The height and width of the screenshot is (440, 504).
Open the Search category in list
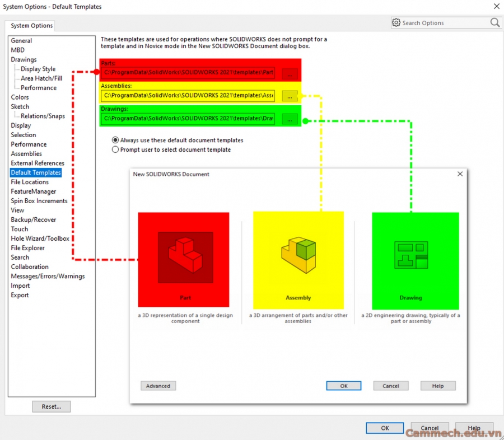[20, 258]
